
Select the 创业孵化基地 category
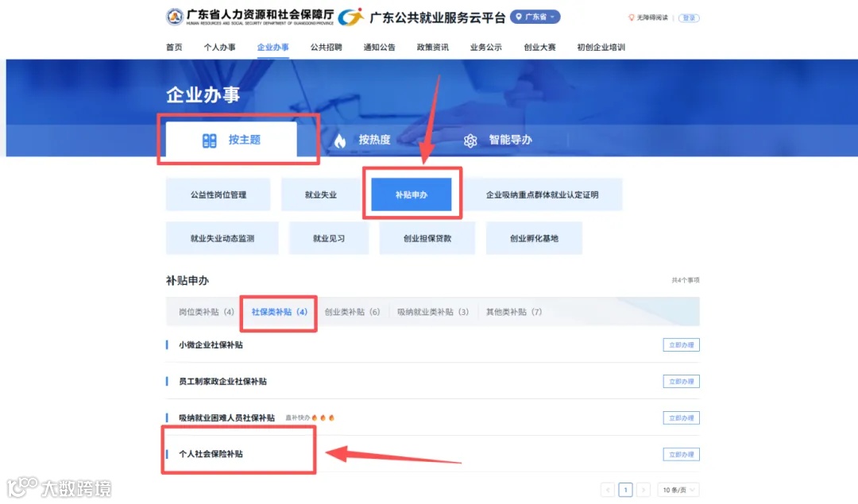coord(534,238)
